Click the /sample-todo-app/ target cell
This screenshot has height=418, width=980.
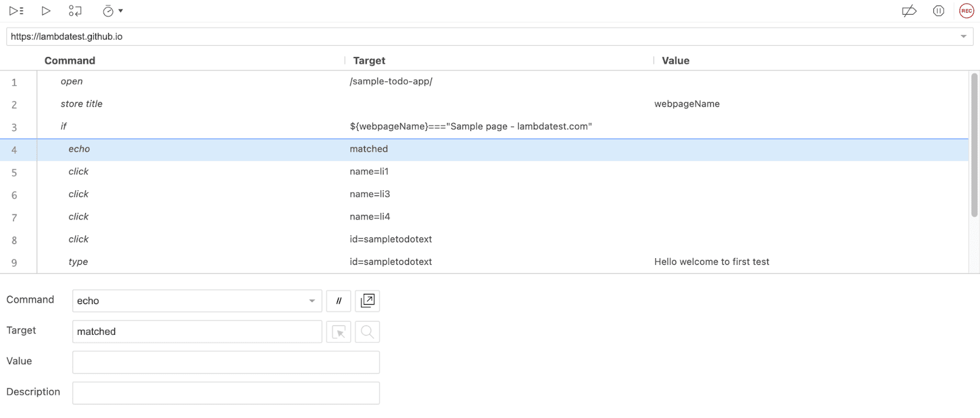[x=391, y=81]
